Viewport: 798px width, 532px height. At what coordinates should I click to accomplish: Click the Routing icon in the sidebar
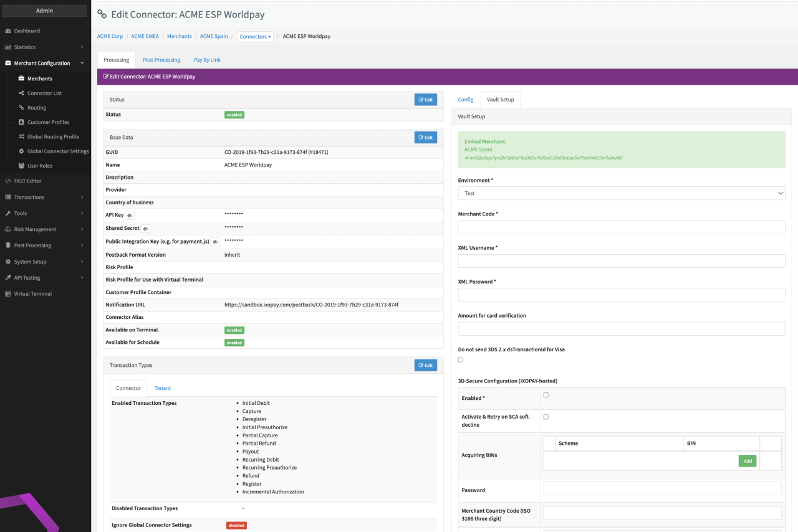click(x=21, y=108)
